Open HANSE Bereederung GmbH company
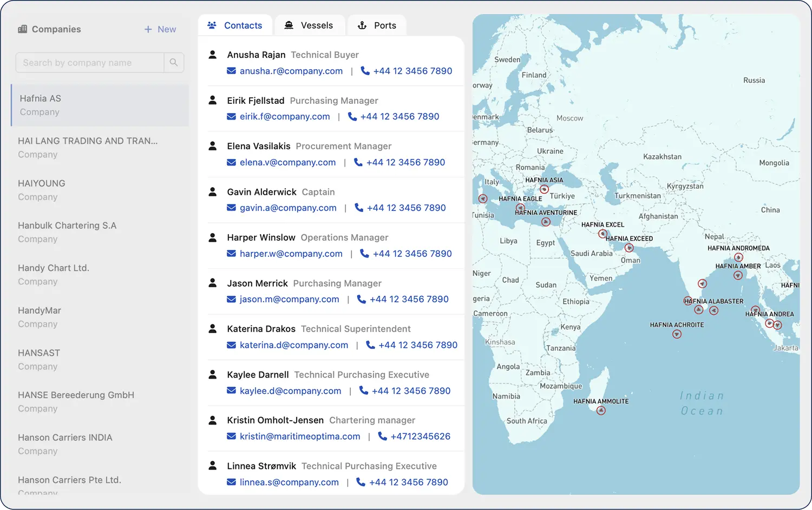Screen dimensions: 812x510 (x=100, y=402)
